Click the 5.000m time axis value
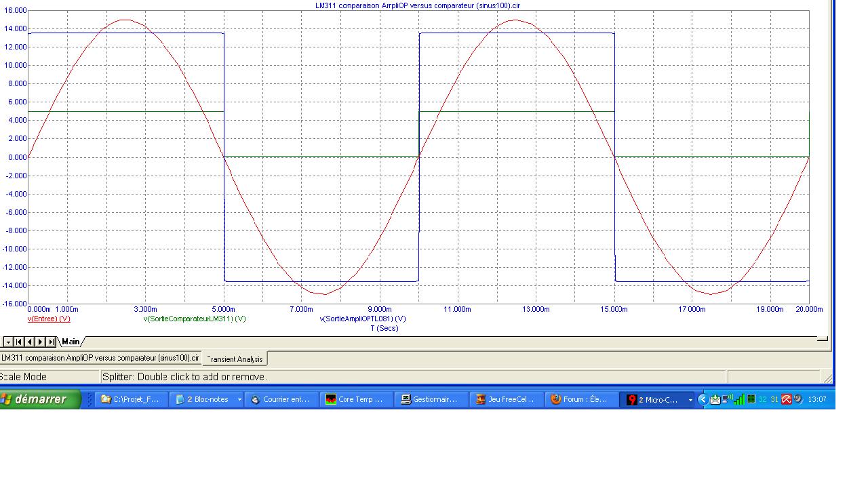 pos(223,309)
